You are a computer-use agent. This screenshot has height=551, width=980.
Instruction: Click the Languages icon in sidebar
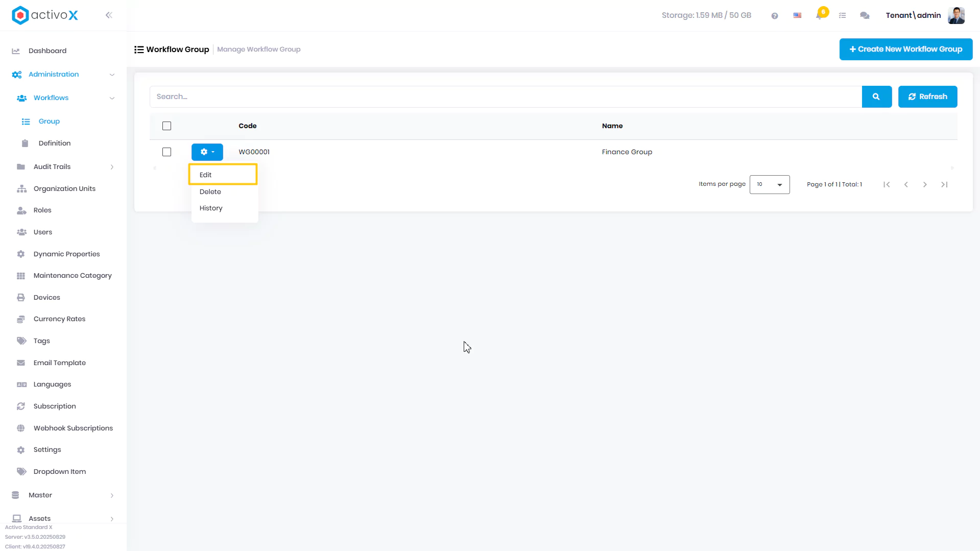tap(21, 385)
